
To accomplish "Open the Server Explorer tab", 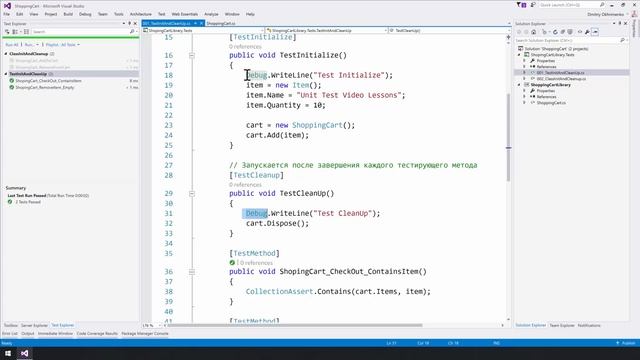I will point(34,325).
